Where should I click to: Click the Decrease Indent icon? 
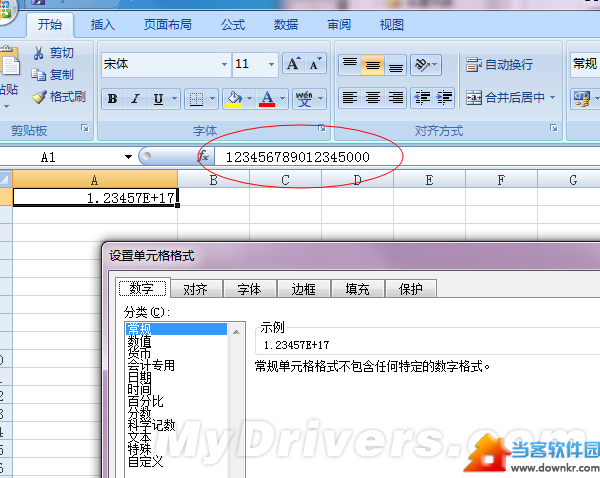422,97
